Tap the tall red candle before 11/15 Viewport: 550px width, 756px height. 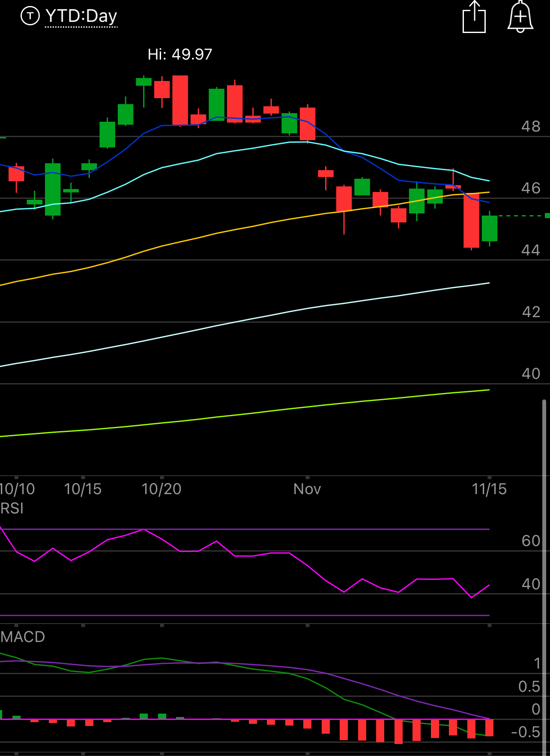pyautogui.click(x=471, y=220)
